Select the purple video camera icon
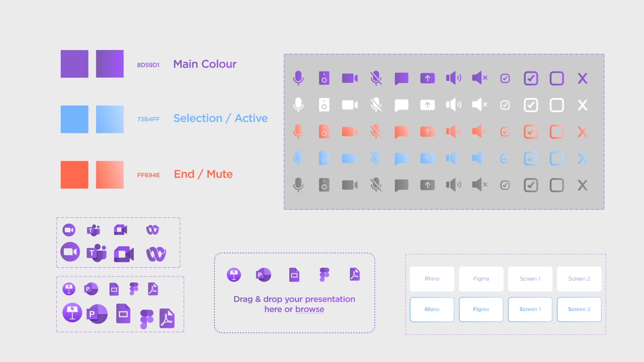The width and height of the screenshot is (644, 362). [350, 78]
